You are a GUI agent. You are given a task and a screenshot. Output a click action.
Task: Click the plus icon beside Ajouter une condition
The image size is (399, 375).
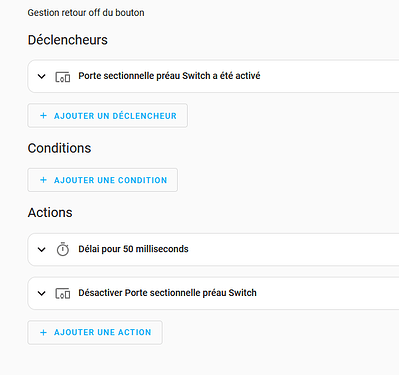coord(43,180)
